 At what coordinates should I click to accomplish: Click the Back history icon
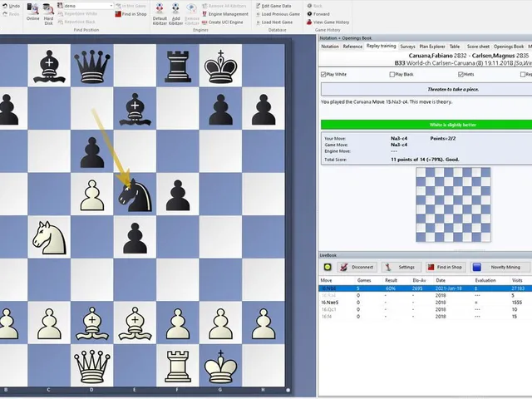click(x=309, y=6)
